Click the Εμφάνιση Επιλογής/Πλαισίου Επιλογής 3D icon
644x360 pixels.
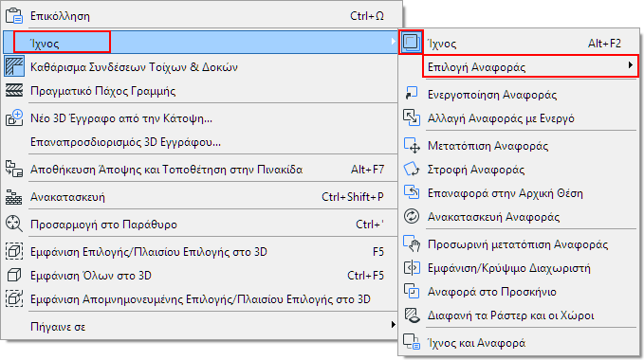tap(14, 251)
